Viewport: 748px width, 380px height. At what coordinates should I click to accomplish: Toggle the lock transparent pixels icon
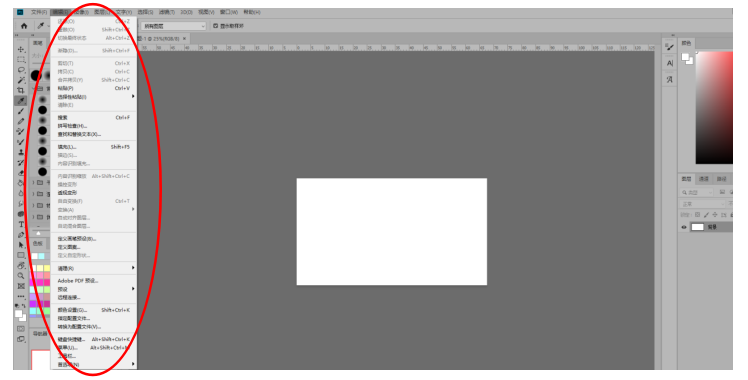pyautogui.click(x=697, y=215)
